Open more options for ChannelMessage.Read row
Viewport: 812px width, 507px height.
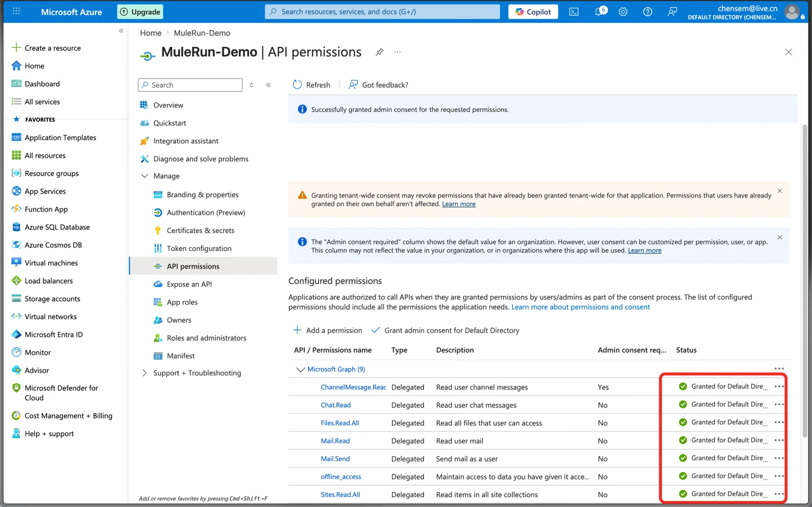779,387
